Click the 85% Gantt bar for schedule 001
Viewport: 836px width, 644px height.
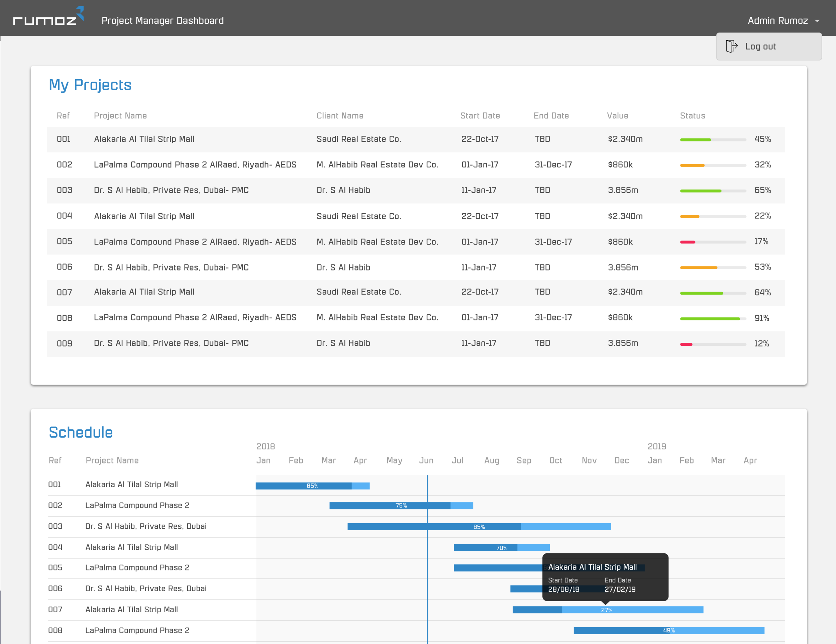(x=312, y=486)
